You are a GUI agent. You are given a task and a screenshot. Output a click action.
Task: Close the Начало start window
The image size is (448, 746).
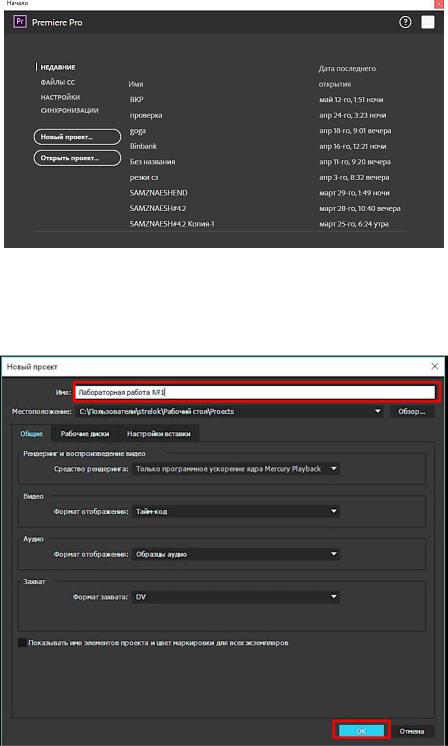click(438, 4)
